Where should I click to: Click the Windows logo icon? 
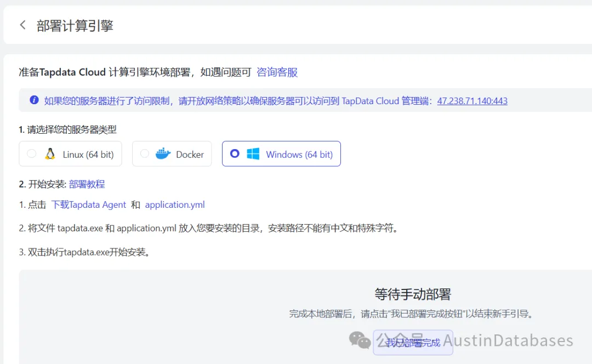pyautogui.click(x=253, y=154)
